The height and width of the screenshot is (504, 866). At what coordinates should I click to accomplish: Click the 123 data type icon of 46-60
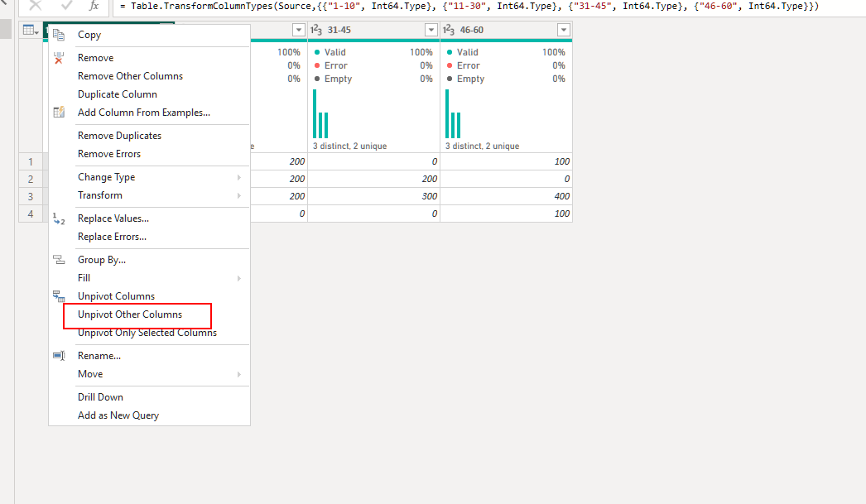tap(449, 30)
